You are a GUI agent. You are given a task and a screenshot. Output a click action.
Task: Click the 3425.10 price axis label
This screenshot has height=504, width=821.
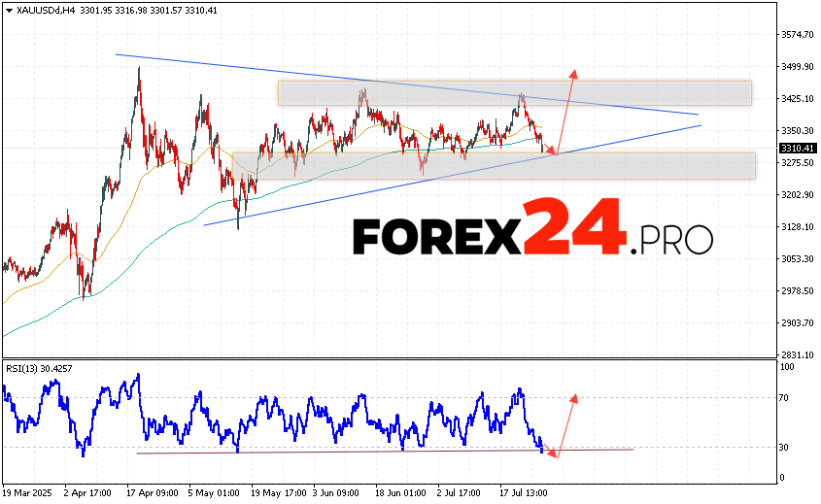(x=798, y=98)
